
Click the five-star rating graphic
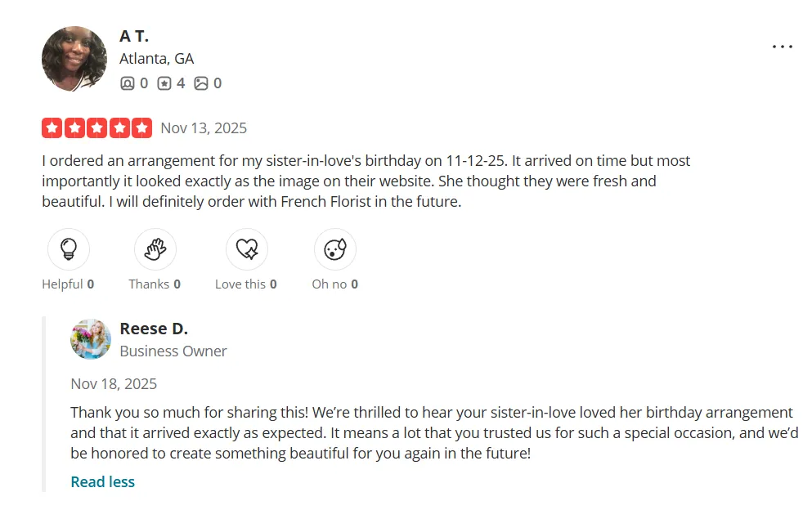pyautogui.click(x=96, y=128)
